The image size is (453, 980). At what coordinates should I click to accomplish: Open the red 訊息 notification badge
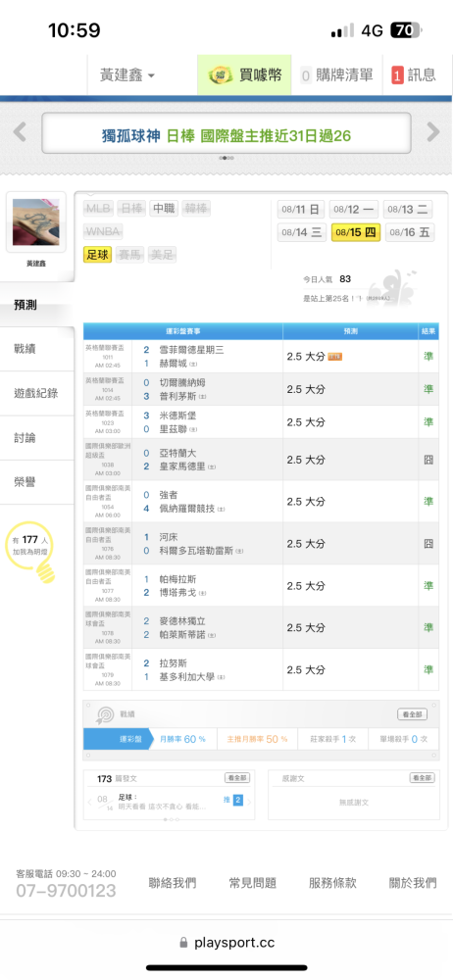[397, 76]
